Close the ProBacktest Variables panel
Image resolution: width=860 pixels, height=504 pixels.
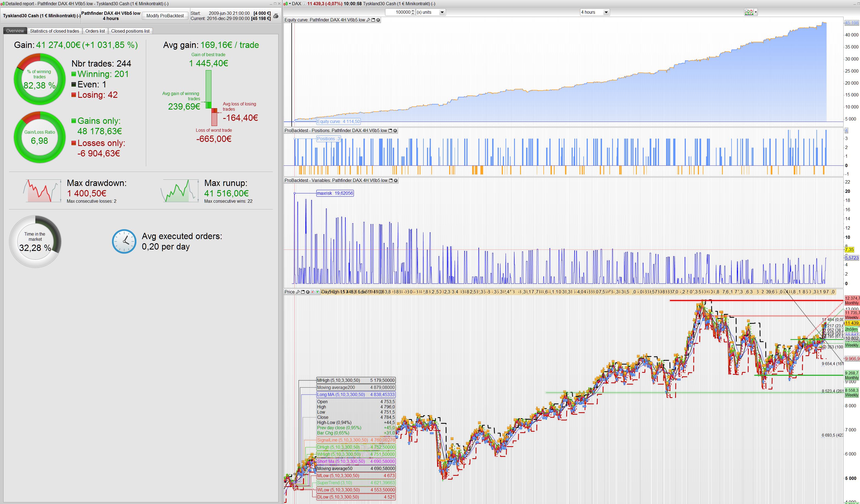pyautogui.click(x=395, y=180)
